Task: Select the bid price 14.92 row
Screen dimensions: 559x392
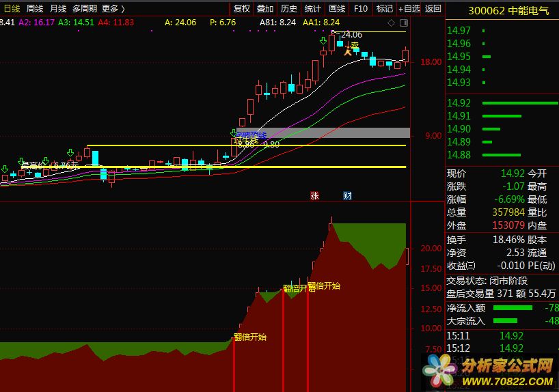Action: click(502, 103)
